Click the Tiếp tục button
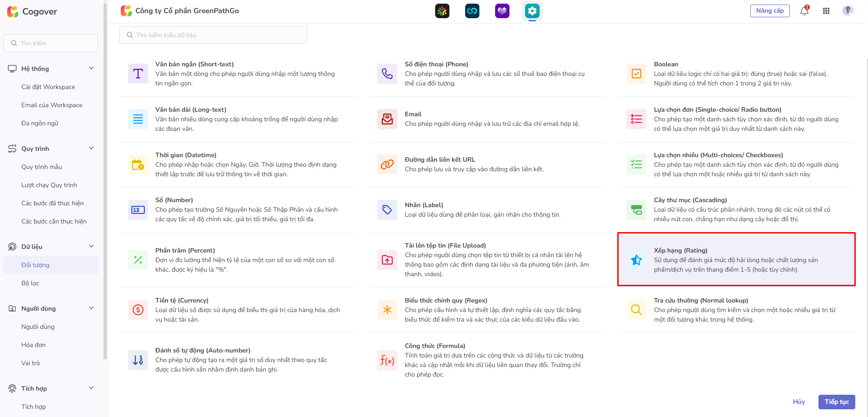 pyautogui.click(x=836, y=402)
